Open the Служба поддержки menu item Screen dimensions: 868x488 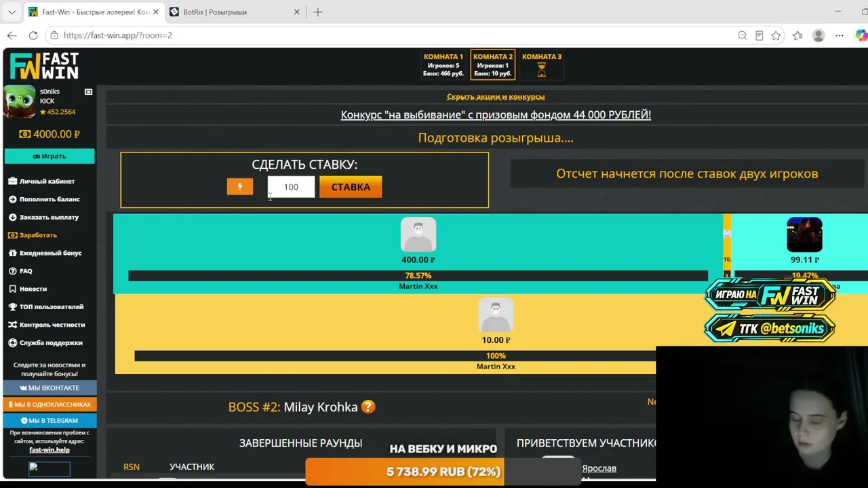[51, 343]
